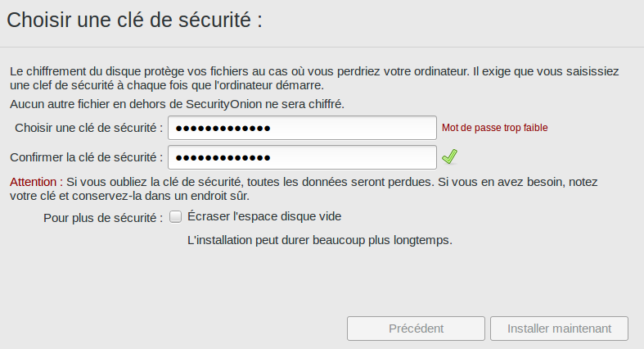The width and height of the screenshot is (644, 349).
Task: Click the "Aucun autre fichier" sentence
Action: [x=177, y=104]
